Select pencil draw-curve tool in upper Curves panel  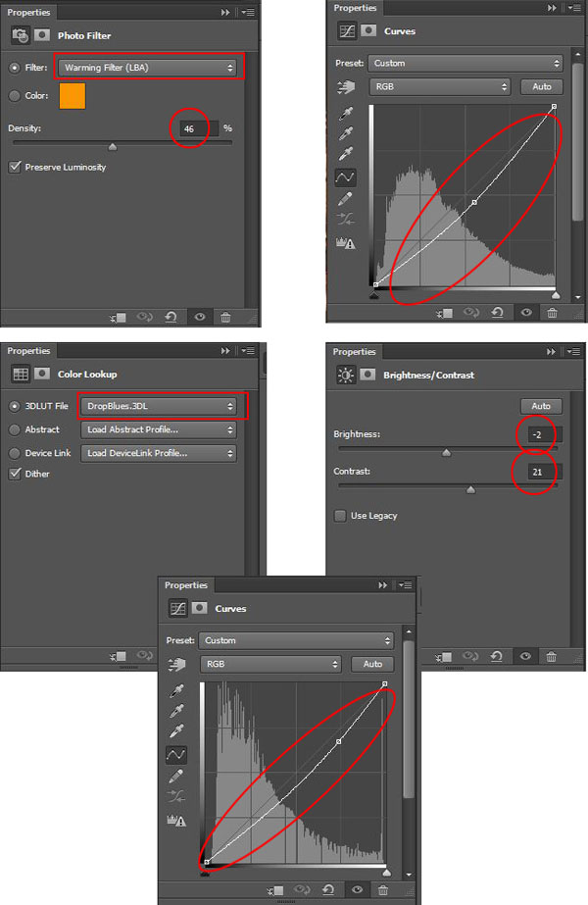345,199
